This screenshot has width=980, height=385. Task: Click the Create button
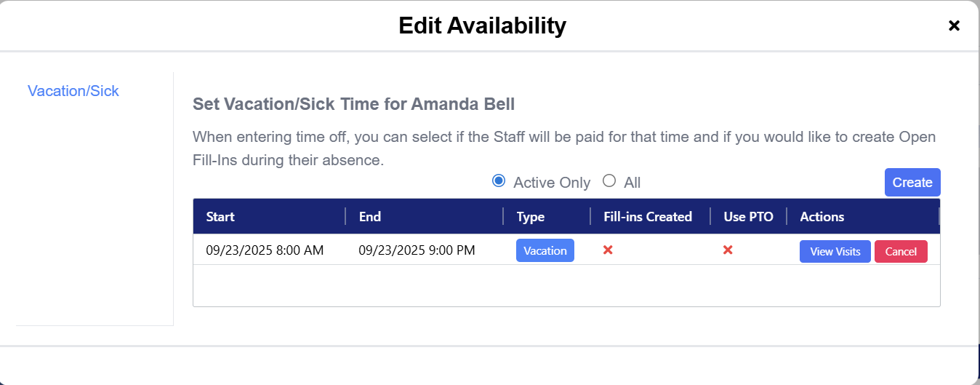pyautogui.click(x=912, y=182)
